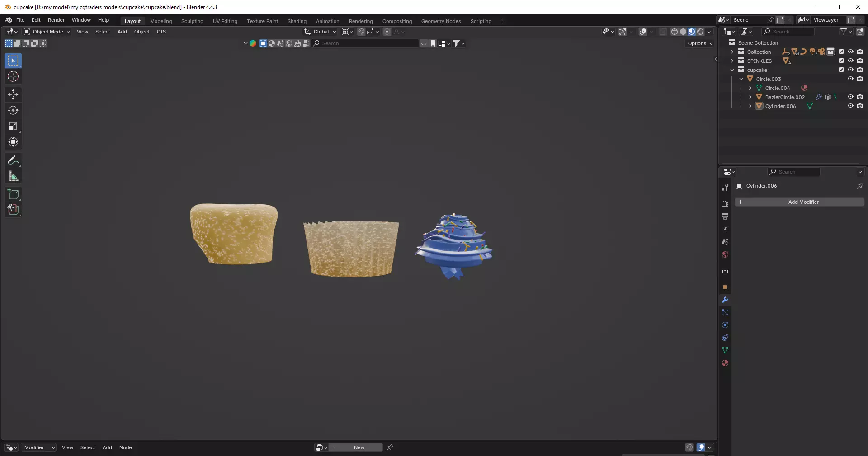Open the viewport shading options dropdown
This screenshot has height=456, width=868.
pos(709,32)
